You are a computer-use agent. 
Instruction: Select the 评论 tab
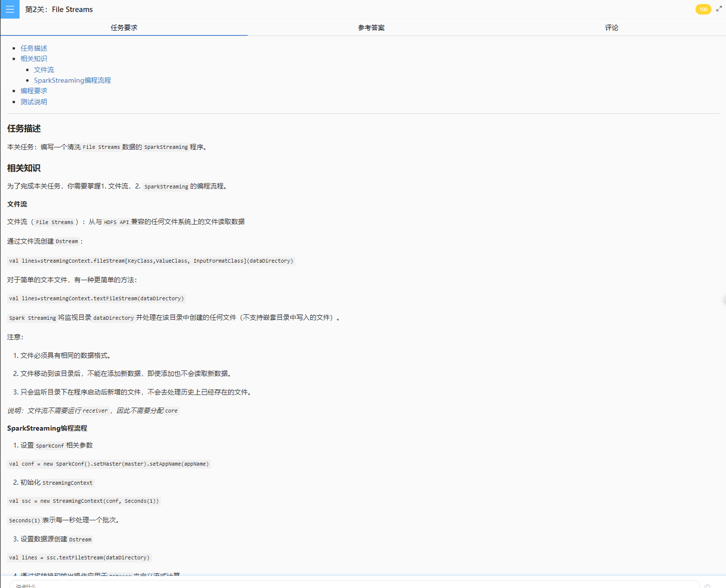(x=611, y=28)
